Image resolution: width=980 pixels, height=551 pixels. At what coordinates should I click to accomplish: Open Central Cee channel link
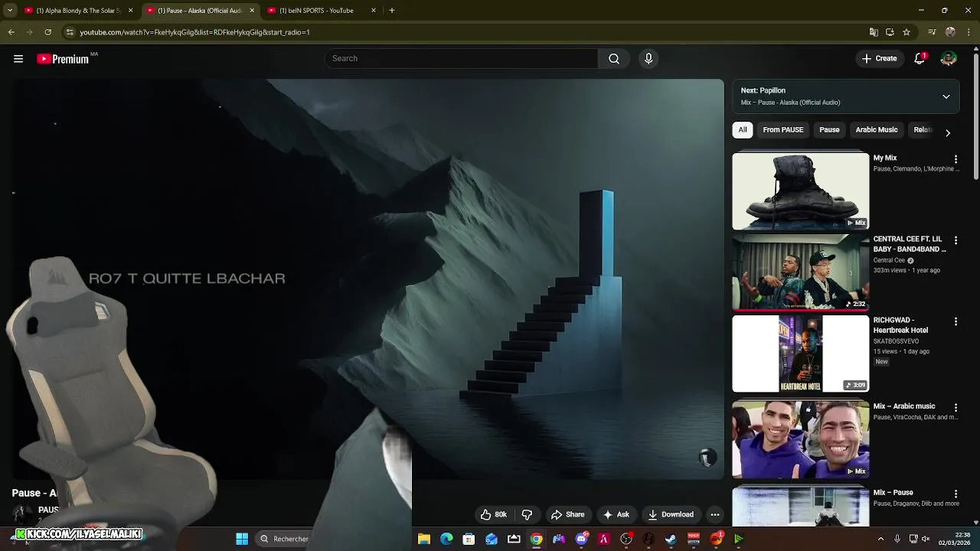889,260
